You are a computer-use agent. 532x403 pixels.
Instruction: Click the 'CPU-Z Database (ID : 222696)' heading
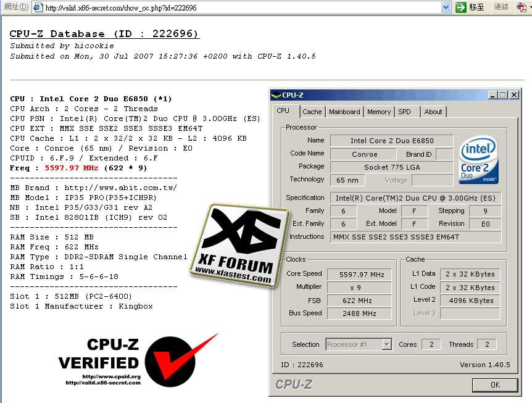(x=104, y=33)
